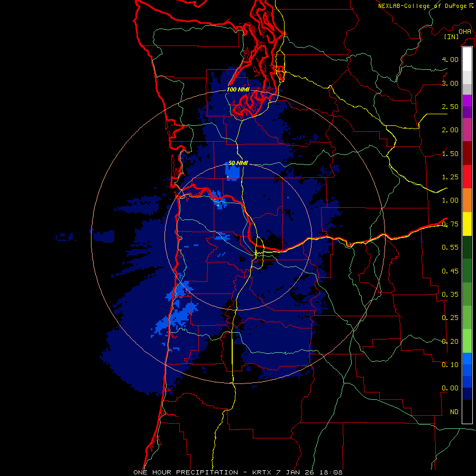Click the black ND swatch in legend
476x476 pixels.
pyautogui.click(x=467, y=411)
